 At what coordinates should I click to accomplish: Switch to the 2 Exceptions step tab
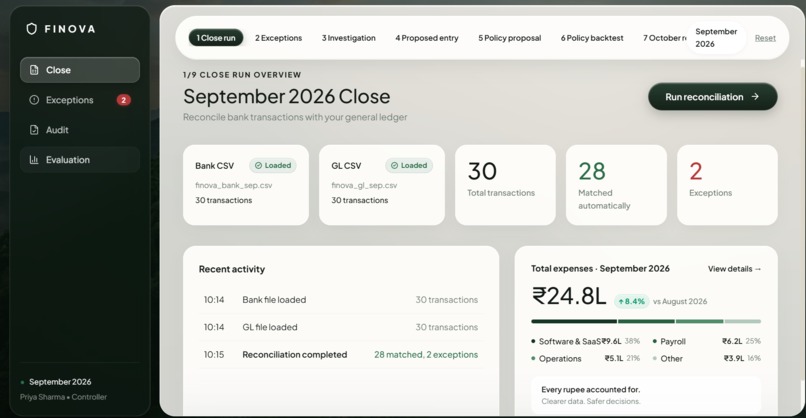pos(279,38)
